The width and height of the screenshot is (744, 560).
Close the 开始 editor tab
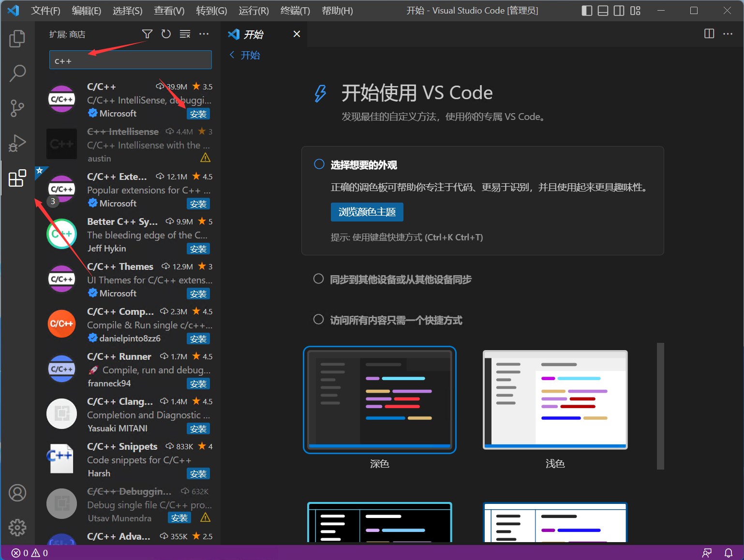click(x=297, y=34)
